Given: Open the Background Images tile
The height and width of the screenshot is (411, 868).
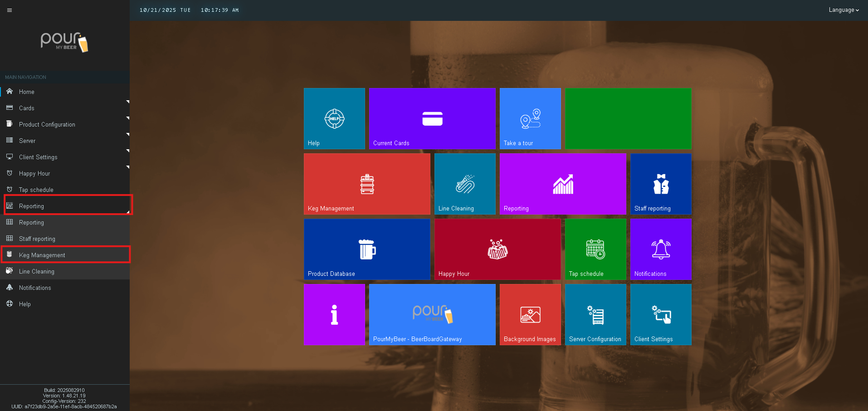Looking at the screenshot, I should pos(530,314).
